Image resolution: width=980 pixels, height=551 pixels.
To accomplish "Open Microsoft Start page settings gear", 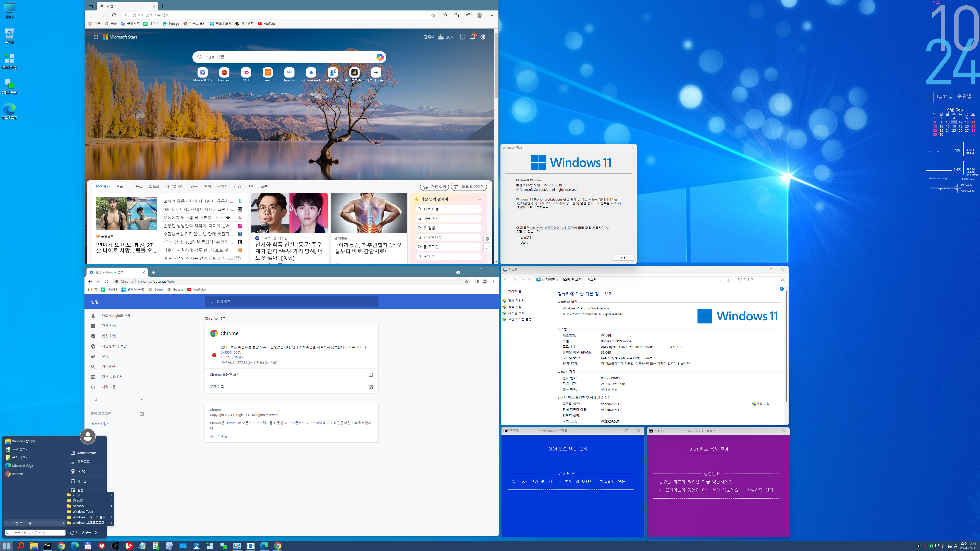I will 483,37.
